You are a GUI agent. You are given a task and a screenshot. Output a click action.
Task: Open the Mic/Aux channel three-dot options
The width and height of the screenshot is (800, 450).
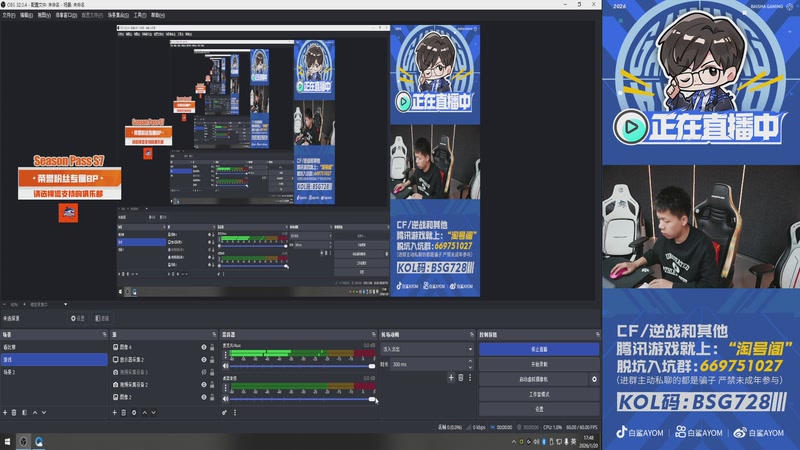[226, 355]
